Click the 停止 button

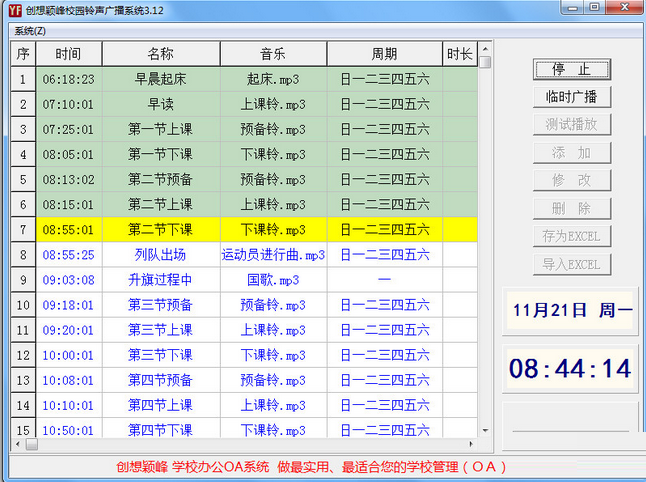click(571, 70)
